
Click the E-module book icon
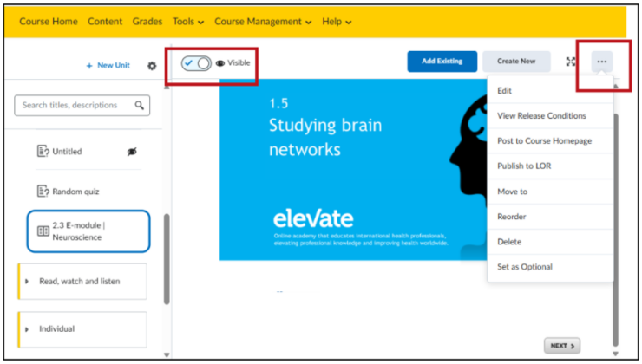[x=43, y=231]
